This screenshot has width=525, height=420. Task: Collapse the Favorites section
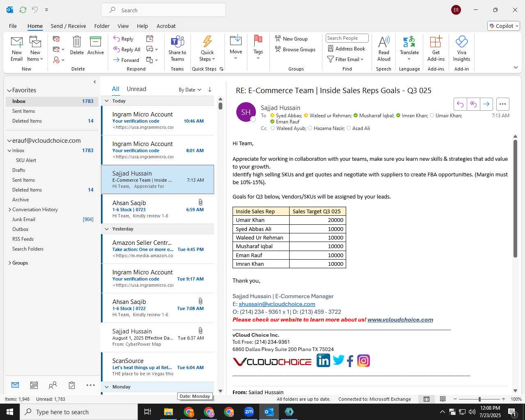tap(9, 90)
